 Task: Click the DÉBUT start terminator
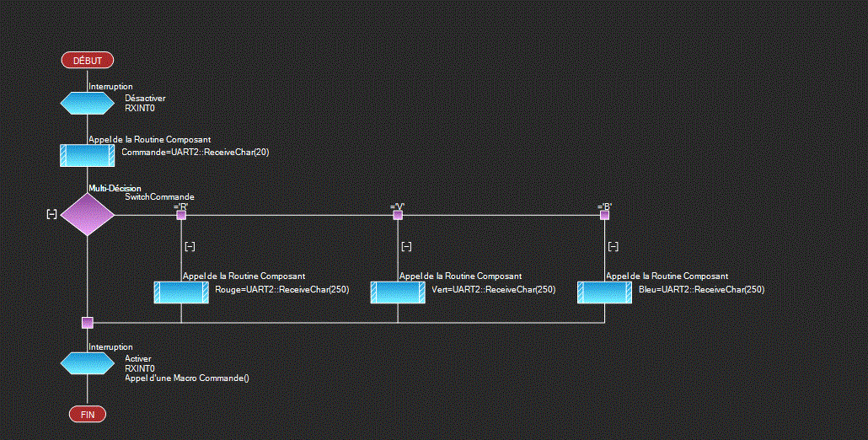pos(87,60)
